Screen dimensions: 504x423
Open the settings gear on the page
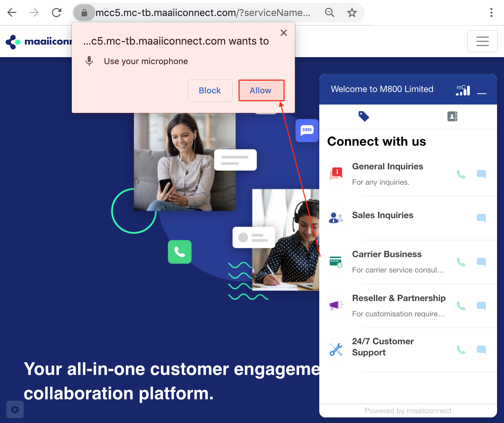[x=15, y=409]
